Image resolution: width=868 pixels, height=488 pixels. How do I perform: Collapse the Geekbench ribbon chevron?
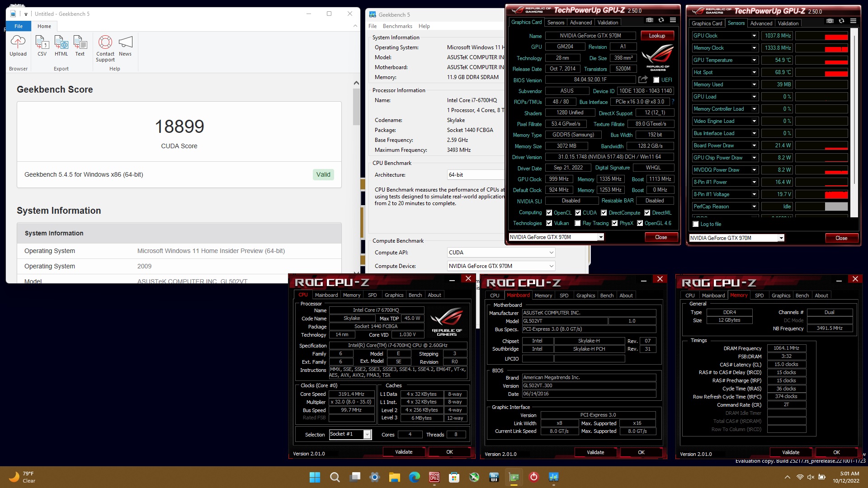[355, 26]
